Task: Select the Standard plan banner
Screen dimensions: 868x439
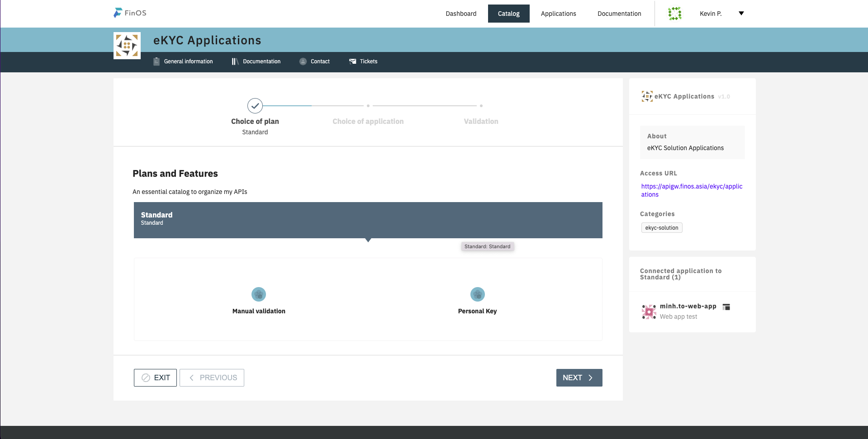Action: (x=368, y=220)
